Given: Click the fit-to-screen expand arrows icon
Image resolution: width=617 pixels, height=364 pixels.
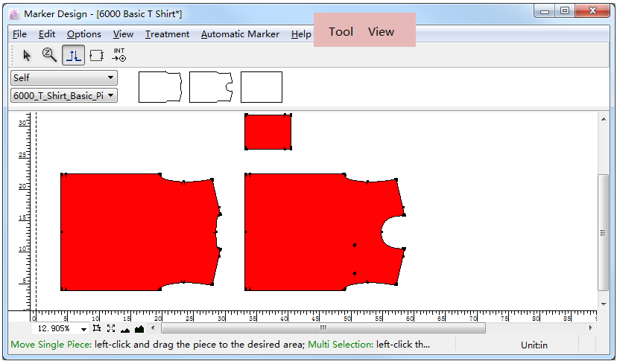Looking at the screenshot, I should pyautogui.click(x=111, y=328).
